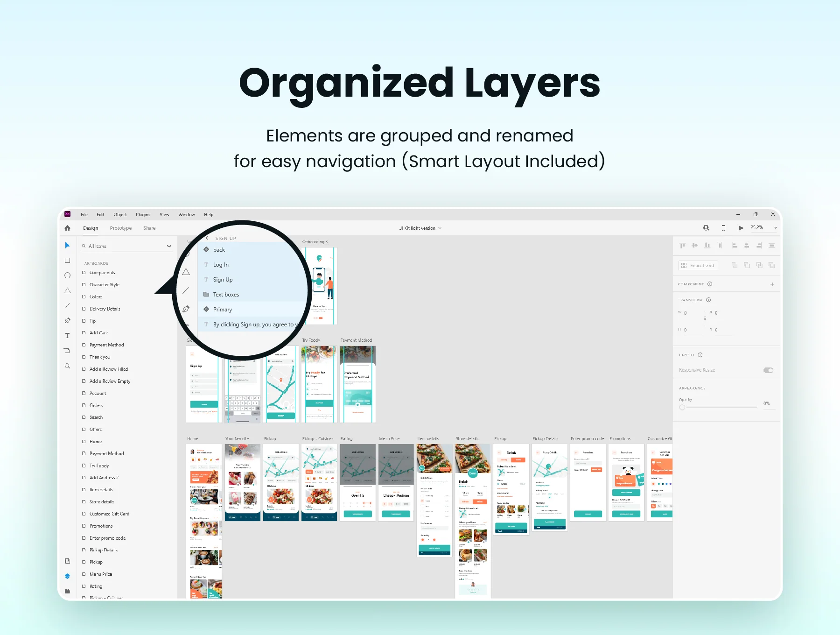Open the Component section info icon

click(710, 284)
